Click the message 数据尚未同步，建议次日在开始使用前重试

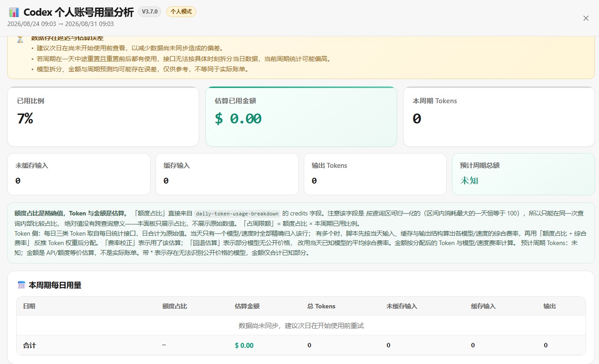click(x=301, y=325)
